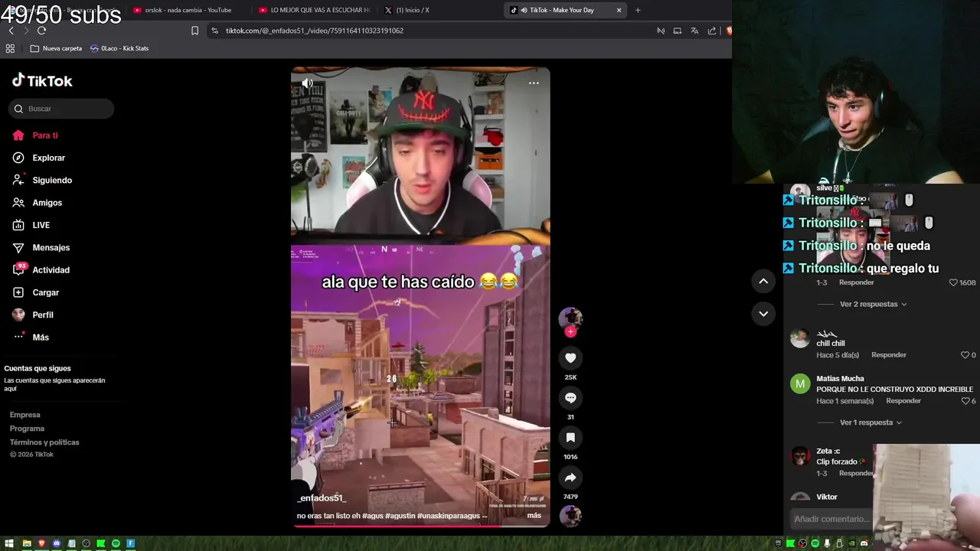
Task: Reload the page
Action: click(41, 31)
